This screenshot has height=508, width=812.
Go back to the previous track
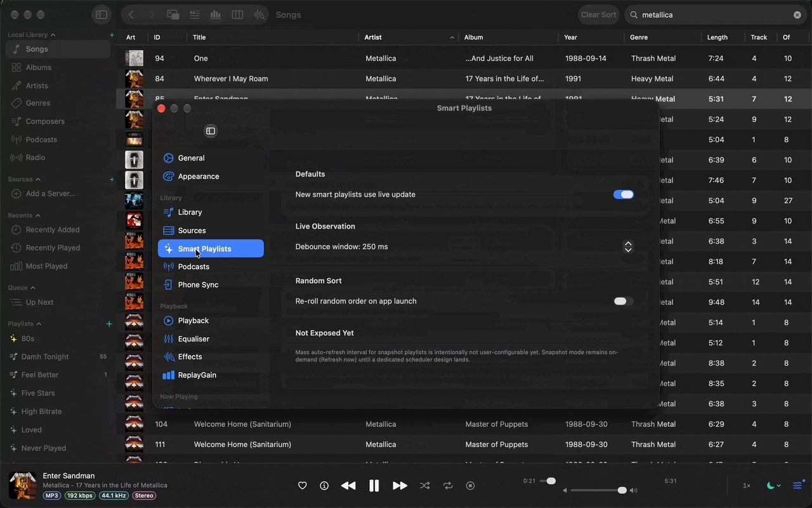point(348,486)
